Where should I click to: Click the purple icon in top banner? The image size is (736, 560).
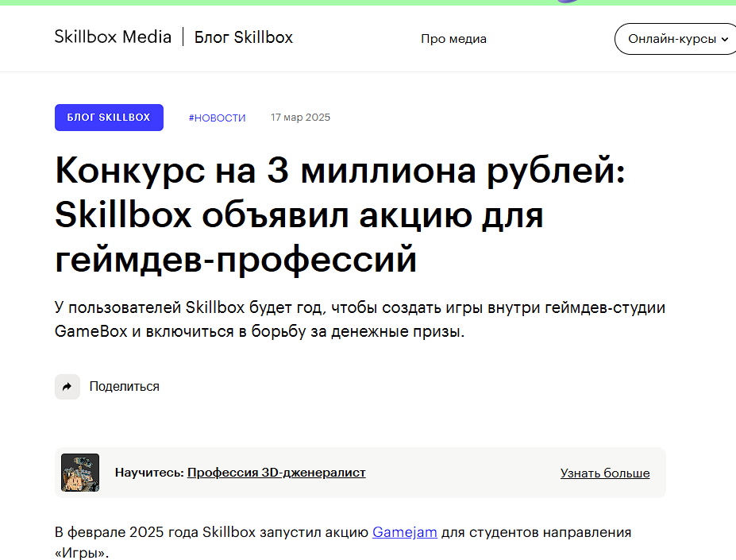click(565, 3)
